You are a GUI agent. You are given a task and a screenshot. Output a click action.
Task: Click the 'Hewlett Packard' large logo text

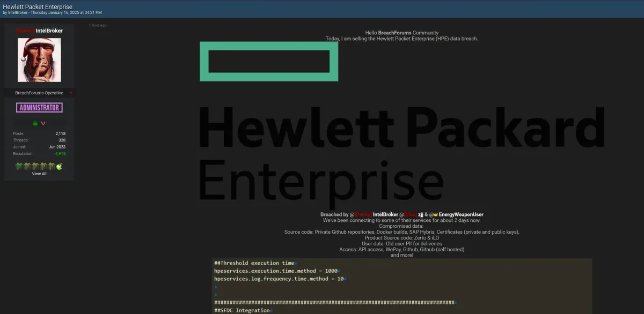[x=402, y=128]
